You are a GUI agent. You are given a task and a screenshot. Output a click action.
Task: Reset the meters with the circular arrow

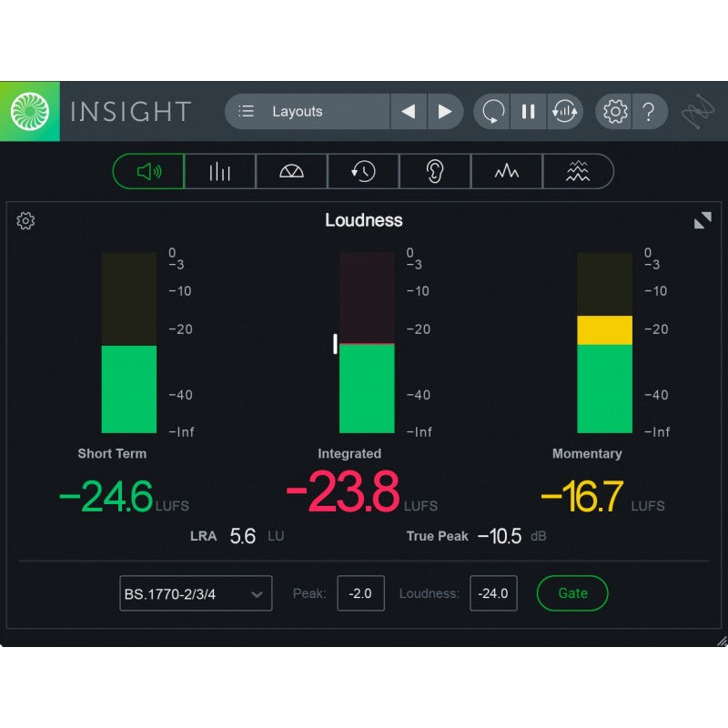pyautogui.click(x=491, y=111)
